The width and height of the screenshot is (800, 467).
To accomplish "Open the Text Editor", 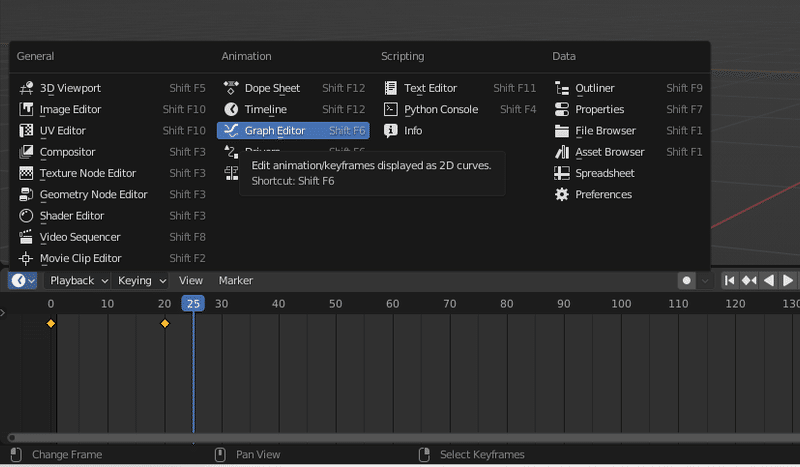I will [459, 88].
